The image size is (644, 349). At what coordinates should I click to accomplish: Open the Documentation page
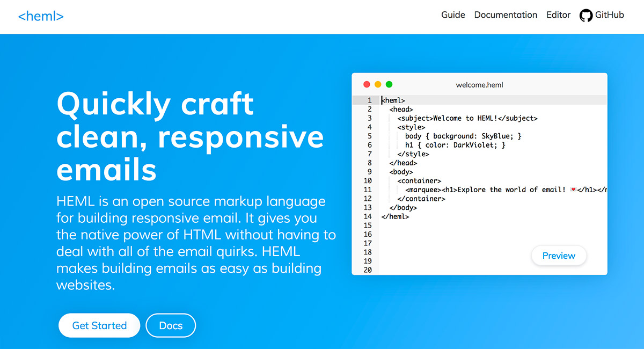(506, 15)
